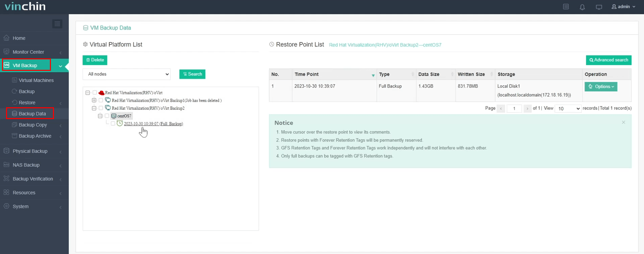The width and height of the screenshot is (644, 254).
Task: Expand the Backup Archive submenu item
Action: (34, 136)
